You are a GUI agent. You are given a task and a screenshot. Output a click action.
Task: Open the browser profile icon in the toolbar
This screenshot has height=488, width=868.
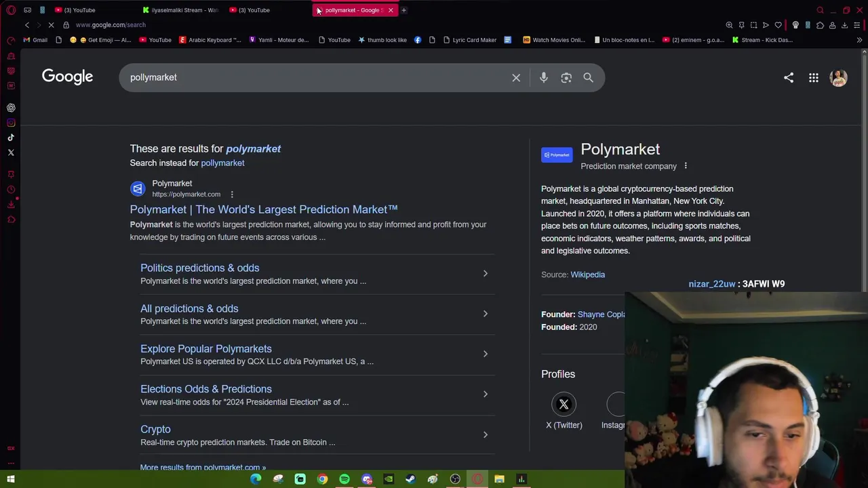(x=832, y=25)
